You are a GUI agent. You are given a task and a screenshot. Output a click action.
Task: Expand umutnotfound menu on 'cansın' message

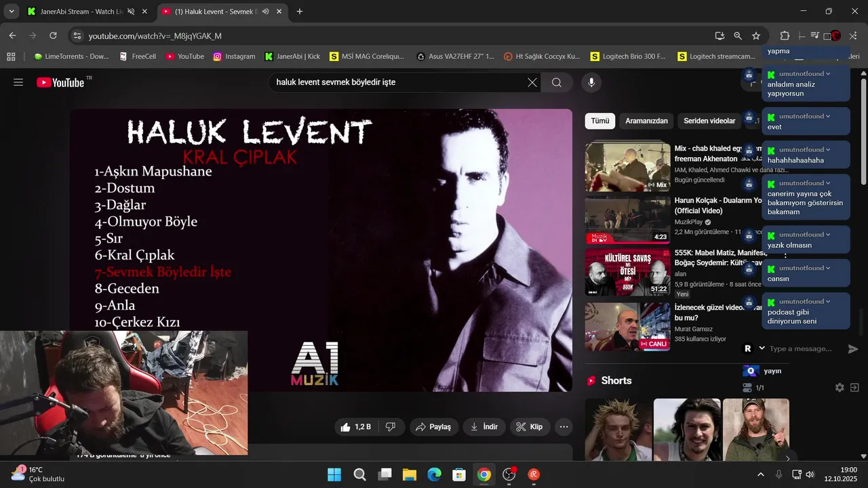coord(828,268)
